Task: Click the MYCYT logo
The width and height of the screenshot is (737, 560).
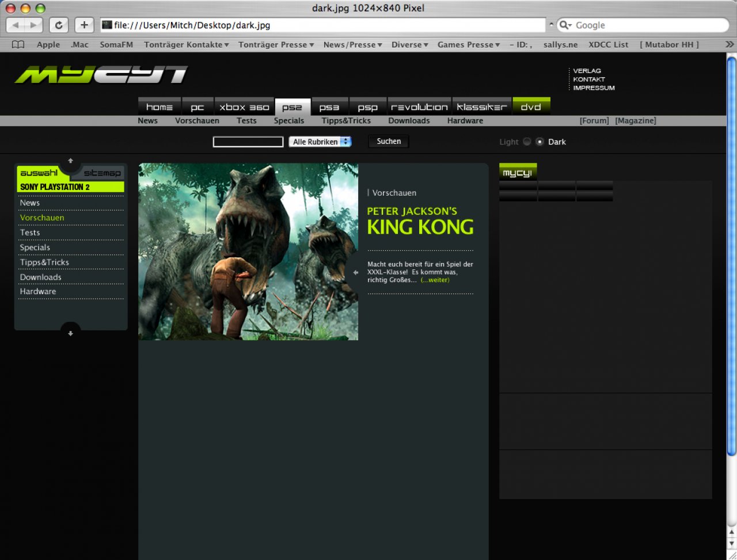Action: tap(101, 75)
